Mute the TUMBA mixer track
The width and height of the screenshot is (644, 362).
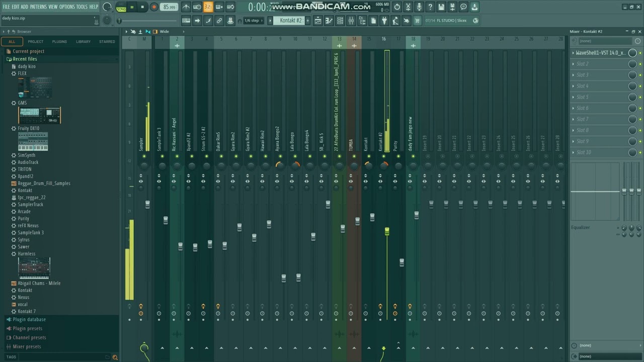click(354, 156)
